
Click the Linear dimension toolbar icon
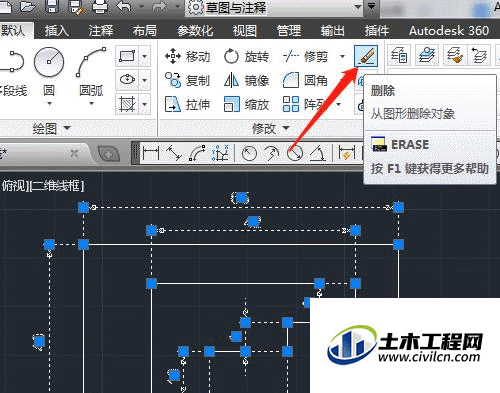(151, 154)
